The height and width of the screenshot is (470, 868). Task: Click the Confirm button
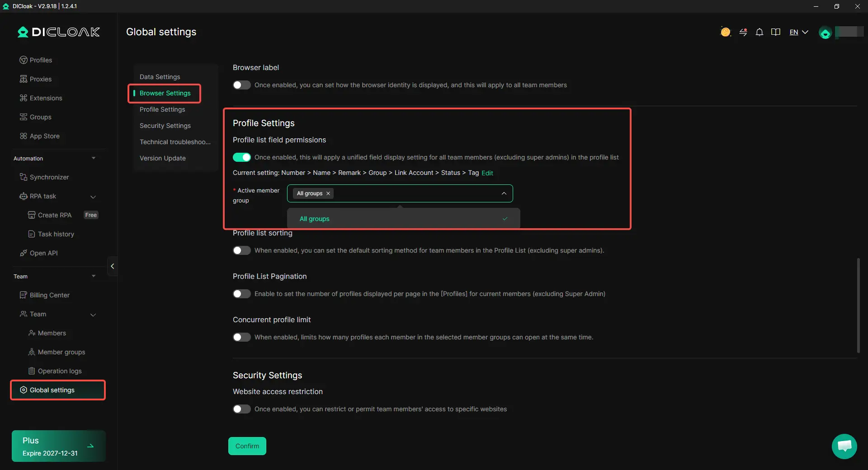coord(247,446)
